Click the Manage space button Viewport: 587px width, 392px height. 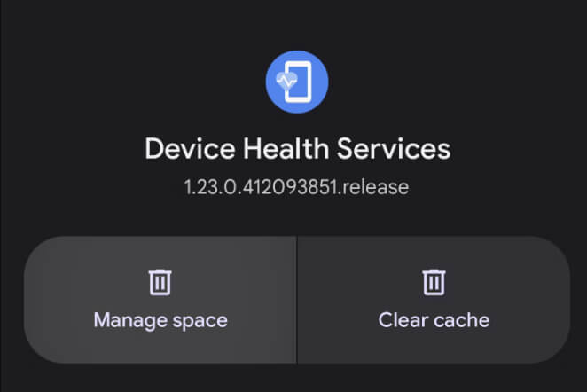(x=160, y=300)
